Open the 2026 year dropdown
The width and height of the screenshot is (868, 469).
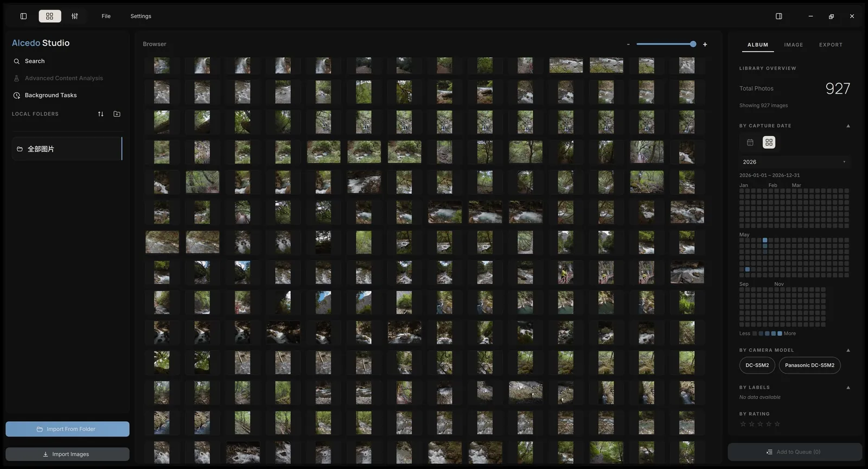pos(795,162)
